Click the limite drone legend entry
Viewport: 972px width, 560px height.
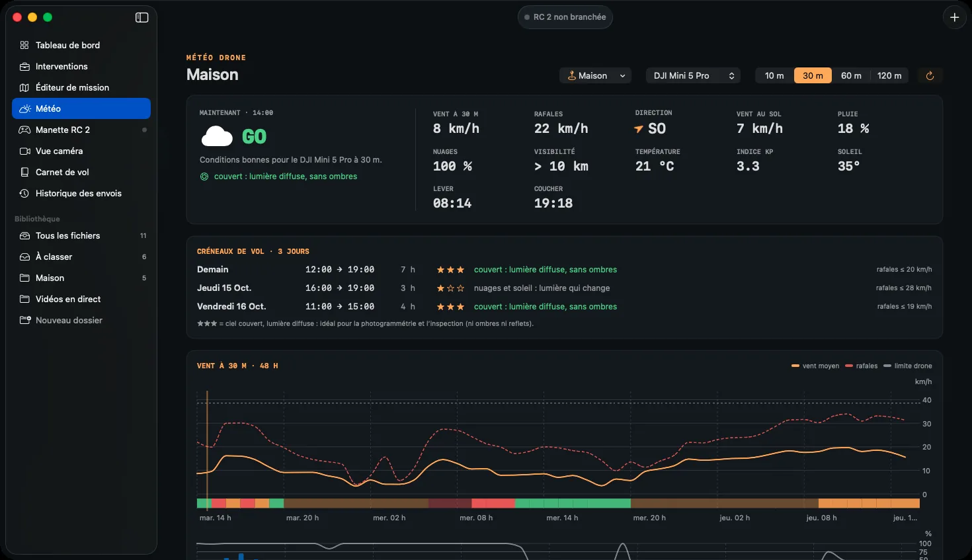point(908,366)
